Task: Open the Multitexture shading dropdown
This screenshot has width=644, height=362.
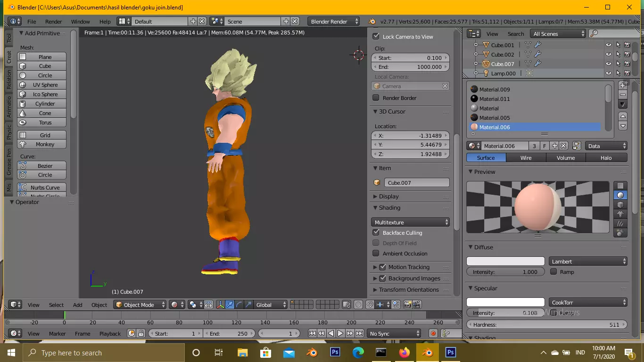Action: coord(410,222)
